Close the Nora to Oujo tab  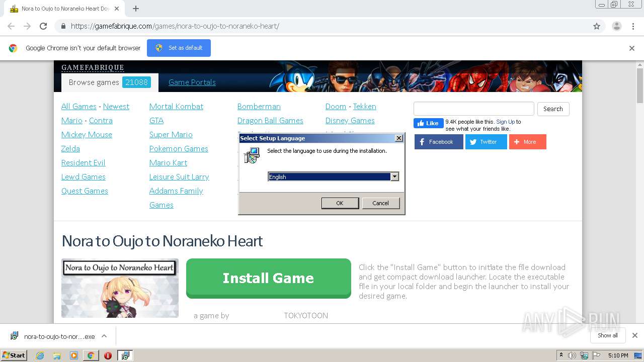point(117,9)
